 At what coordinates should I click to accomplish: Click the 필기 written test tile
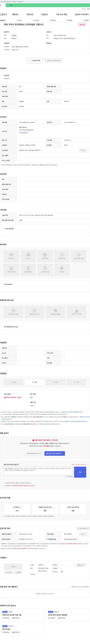point(55,382)
